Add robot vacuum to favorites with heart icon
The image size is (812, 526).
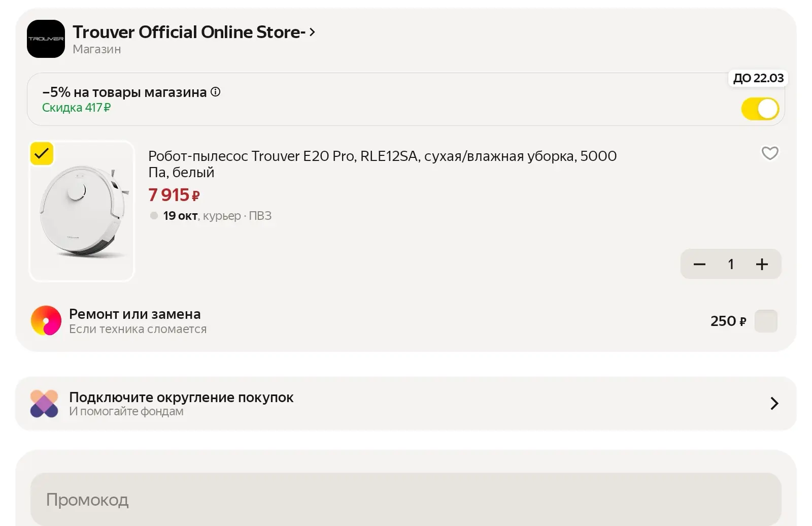click(x=770, y=153)
